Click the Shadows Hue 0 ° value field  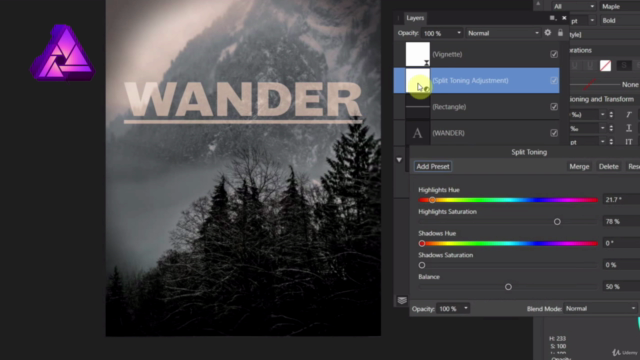click(621, 243)
